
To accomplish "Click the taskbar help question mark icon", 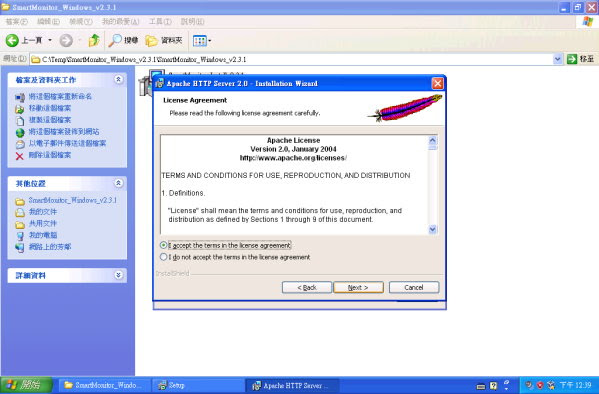I will click(493, 386).
